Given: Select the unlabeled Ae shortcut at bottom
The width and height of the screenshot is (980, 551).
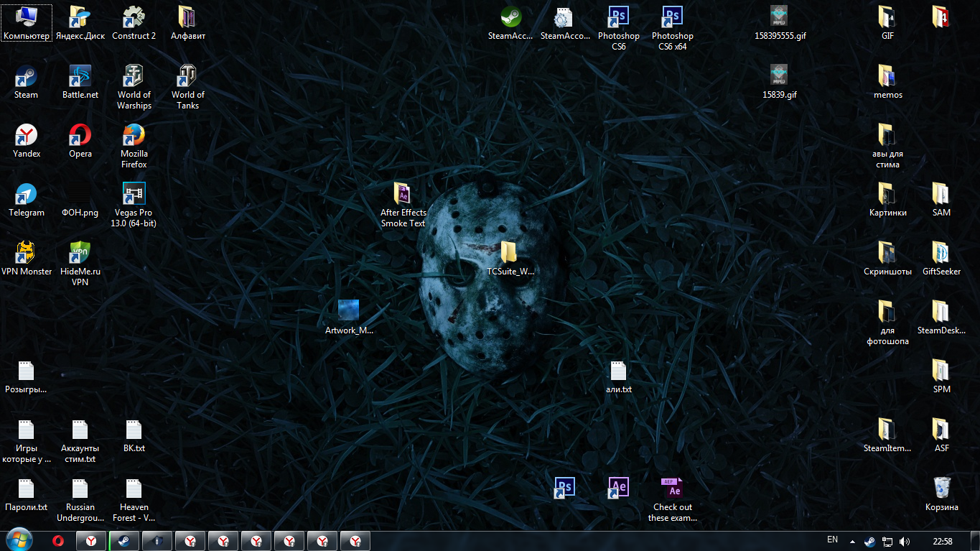Looking at the screenshot, I should coord(618,487).
